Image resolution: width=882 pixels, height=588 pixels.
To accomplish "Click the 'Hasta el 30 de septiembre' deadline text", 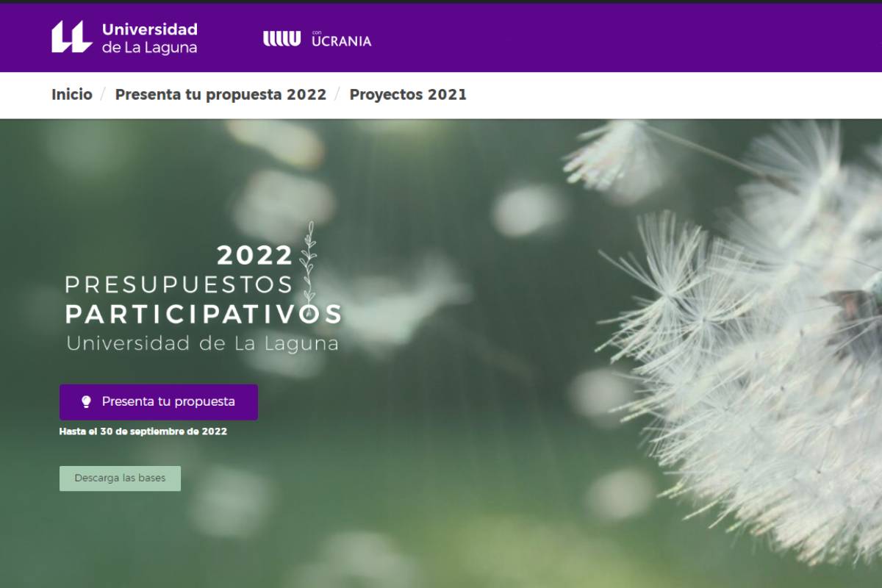I will (x=143, y=431).
